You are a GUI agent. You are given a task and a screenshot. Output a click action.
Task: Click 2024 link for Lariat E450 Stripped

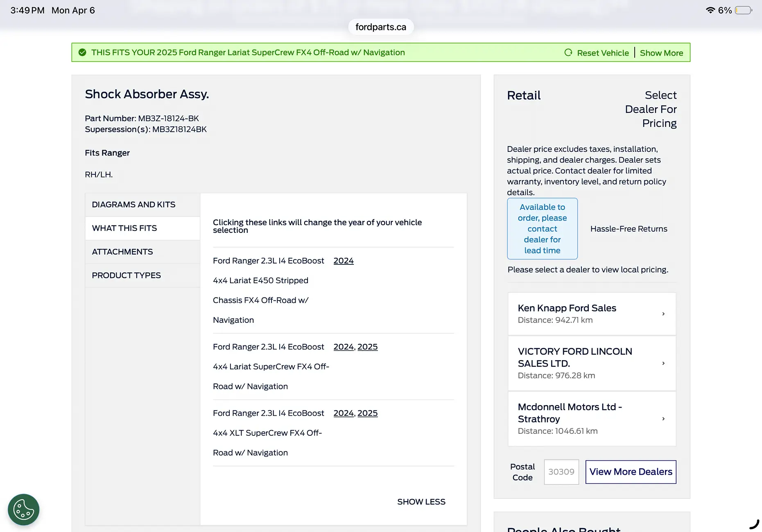(x=344, y=261)
